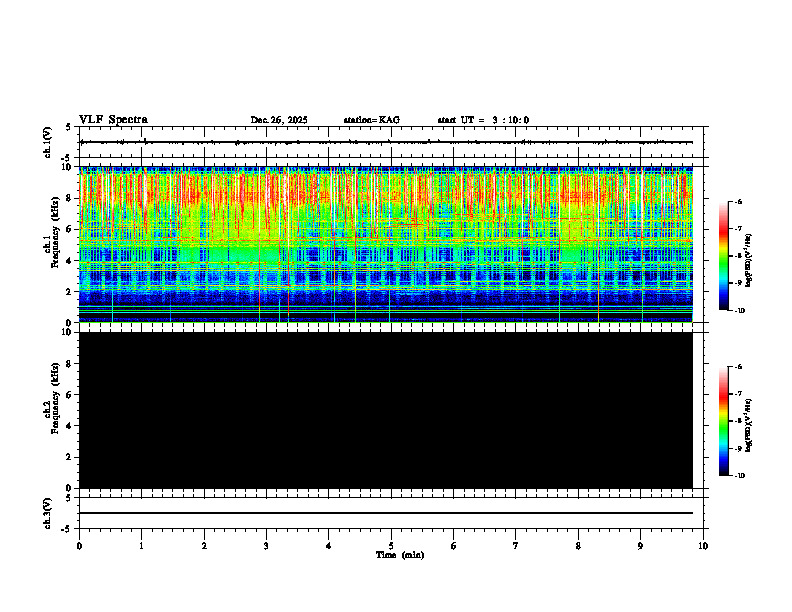The width and height of the screenshot is (792, 612).
Task: Click the ch.1 color bar unit label
Action: (x=749, y=261)
